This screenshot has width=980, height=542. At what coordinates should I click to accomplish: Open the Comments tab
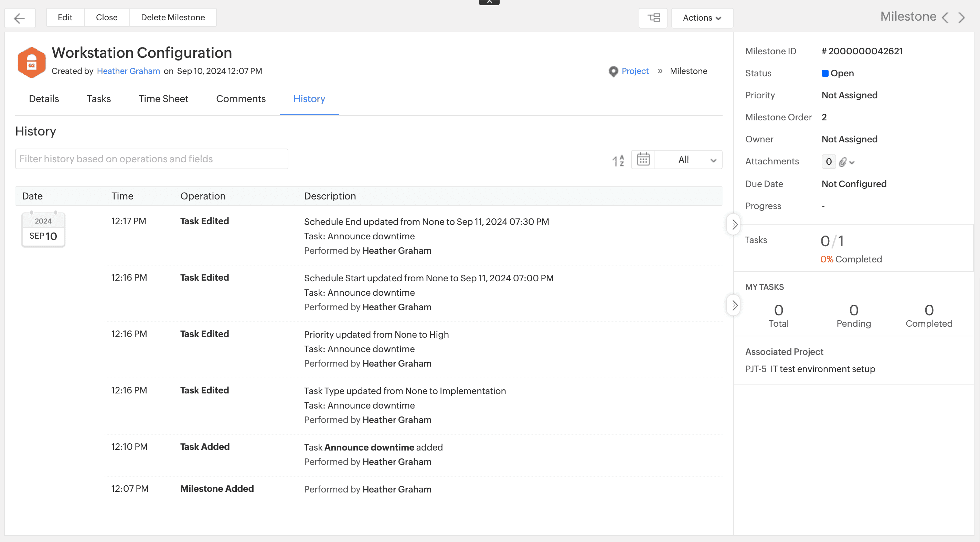(241, 99)
